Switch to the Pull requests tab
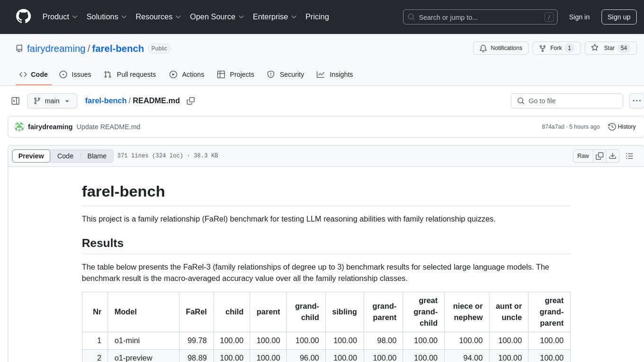The width and height of the screenshot is (644, 362). (130, 74)
